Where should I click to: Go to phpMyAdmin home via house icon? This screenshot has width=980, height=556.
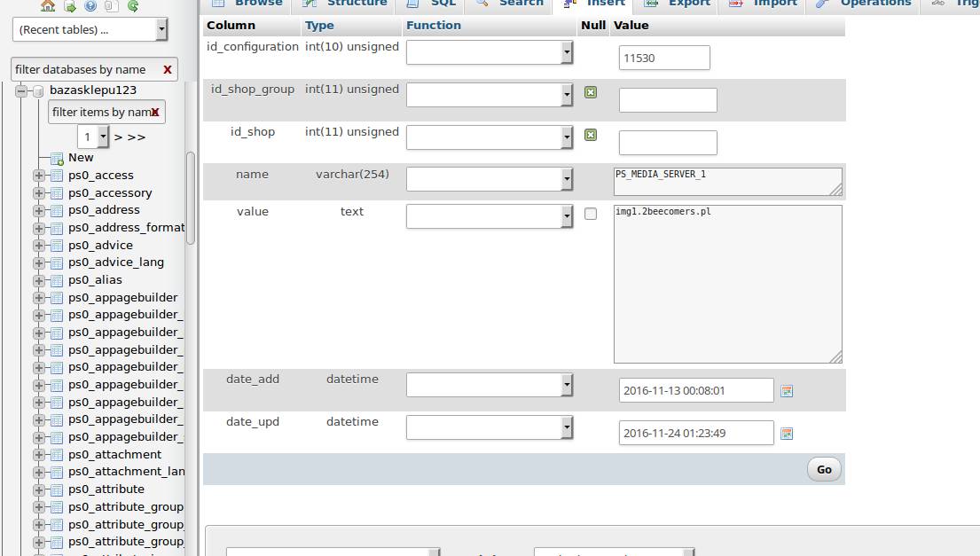pyautogui.click(x=48, y=5)
